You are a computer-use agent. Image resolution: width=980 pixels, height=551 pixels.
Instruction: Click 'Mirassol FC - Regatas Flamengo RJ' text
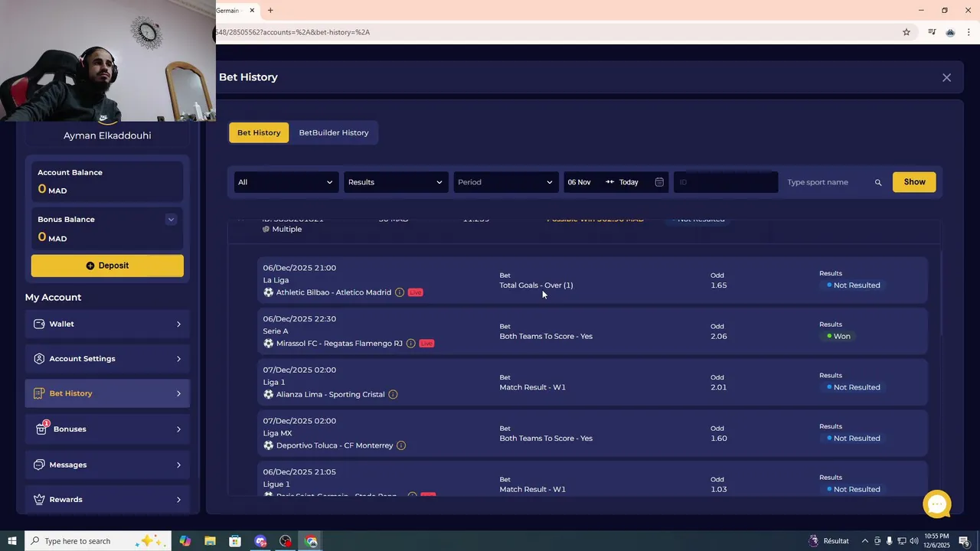(x=339, y=344)
